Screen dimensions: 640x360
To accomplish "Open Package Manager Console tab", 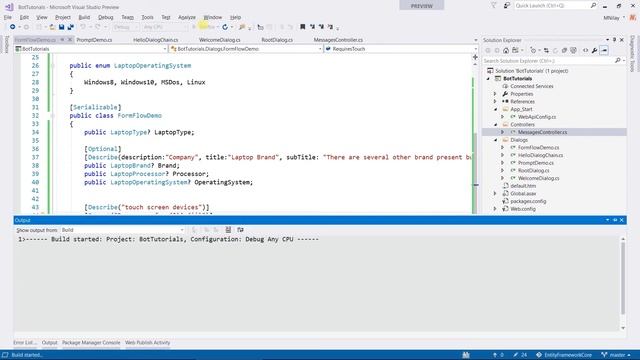I will click(91, 343).
